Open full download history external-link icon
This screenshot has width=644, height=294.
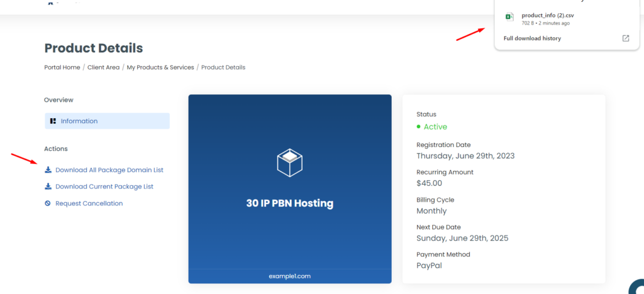pos(626,38)
